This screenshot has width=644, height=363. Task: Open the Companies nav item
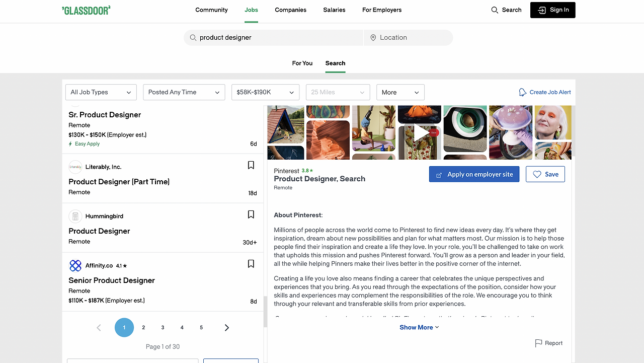[x=291, y=10]
